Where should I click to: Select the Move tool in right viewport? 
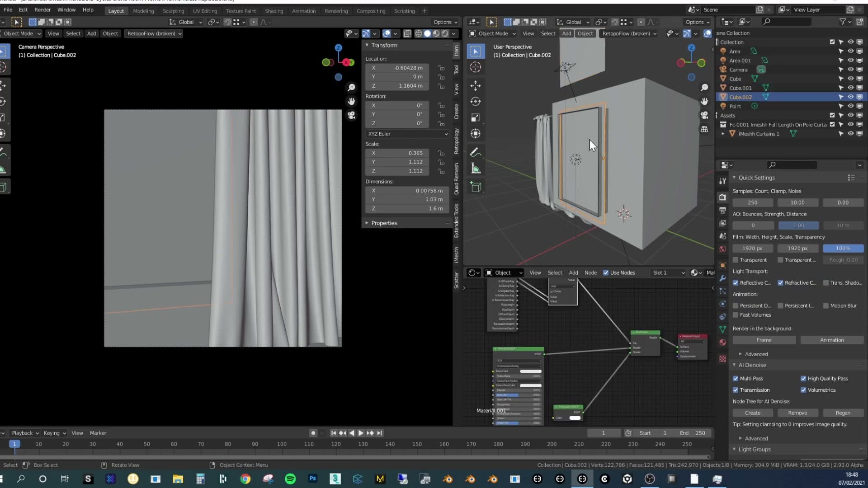coord(475,85)
